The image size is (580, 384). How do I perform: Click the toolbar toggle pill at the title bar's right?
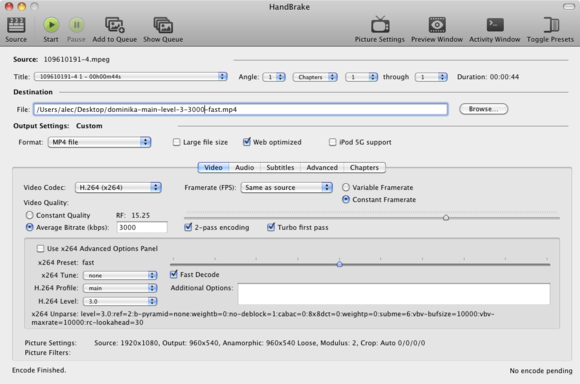point(569,7)
